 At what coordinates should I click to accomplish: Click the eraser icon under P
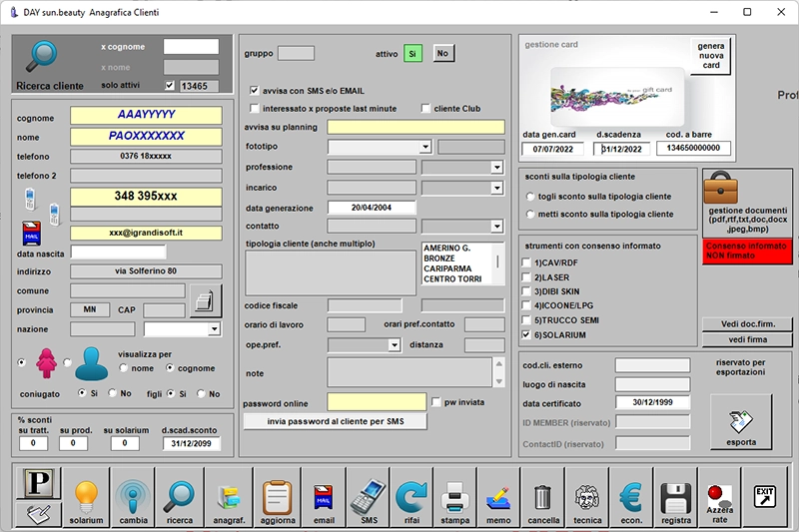click(x=38, y=514)
